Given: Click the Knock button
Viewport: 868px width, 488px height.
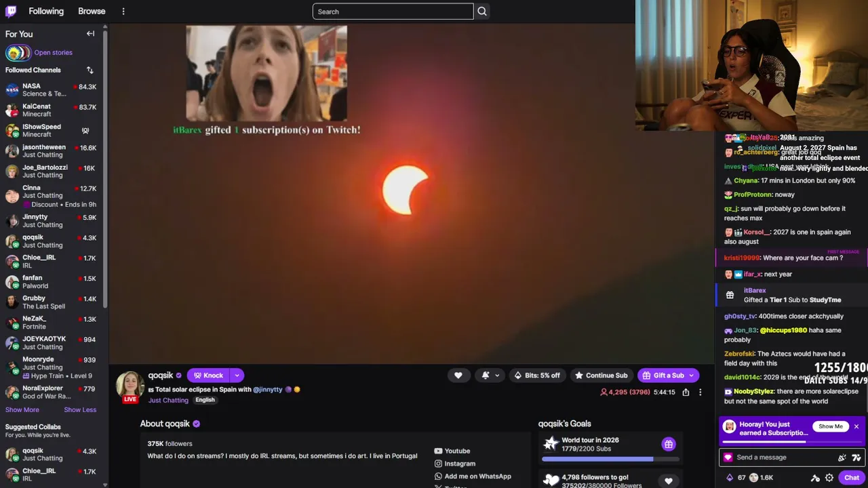Looking at the screenshot, I should pos(209,375).
